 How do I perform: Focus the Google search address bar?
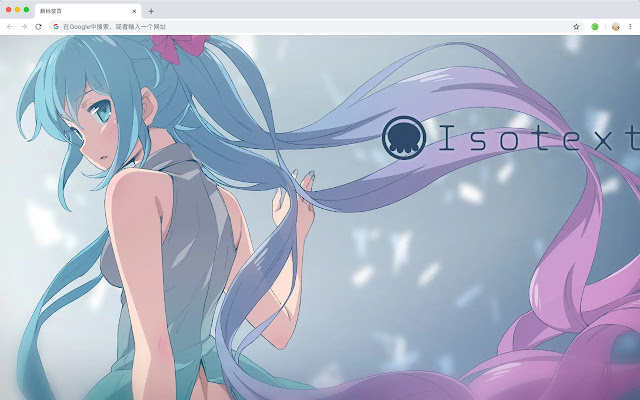[x=316, y=27]
